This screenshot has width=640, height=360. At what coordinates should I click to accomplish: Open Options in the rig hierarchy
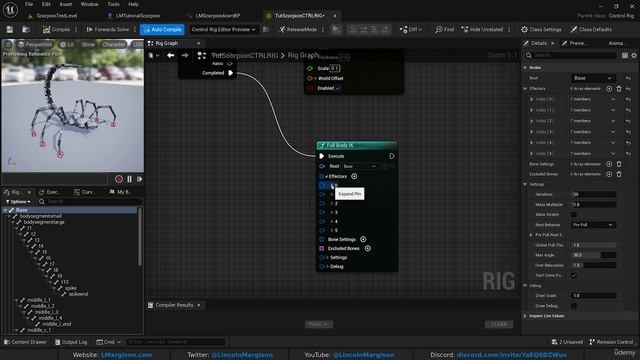tap(18, 202)
